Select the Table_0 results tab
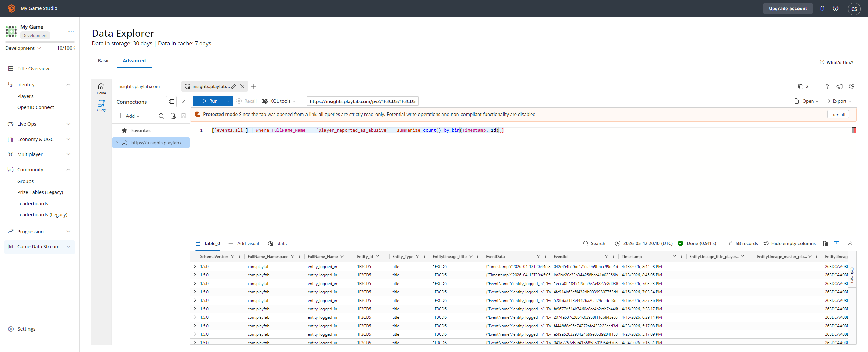The height and width of the screenshot is (352, 868). point(208,243)
